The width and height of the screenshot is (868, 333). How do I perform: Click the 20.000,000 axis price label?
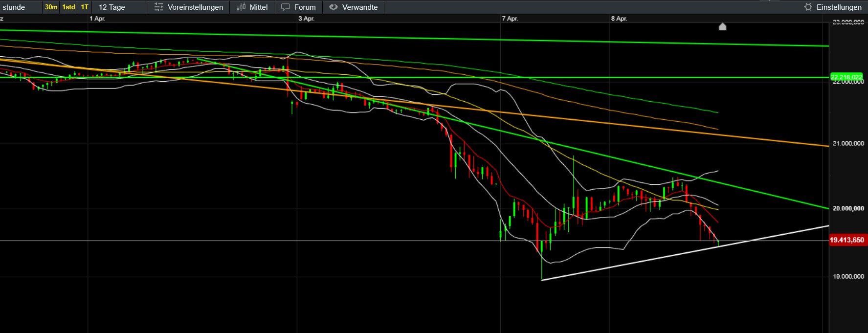(x=848, y=208)
